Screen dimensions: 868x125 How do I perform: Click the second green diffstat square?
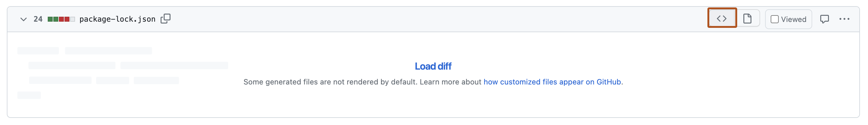[55, 19]
